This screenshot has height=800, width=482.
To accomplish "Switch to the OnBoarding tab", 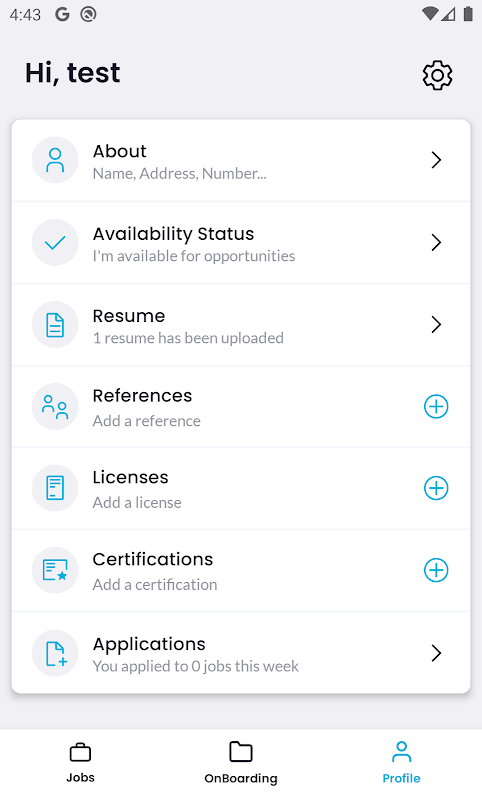I will [241, 763].
